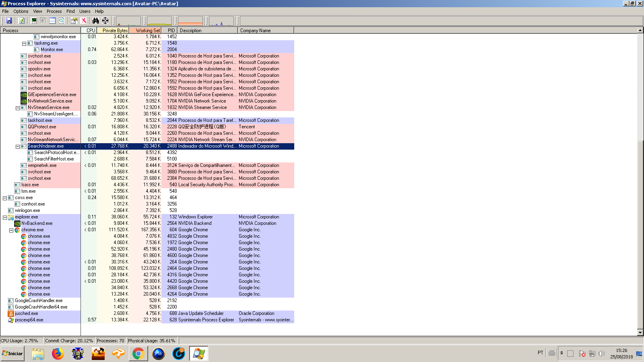Click the vertical scrollbar down arrow

coord(640,333)
